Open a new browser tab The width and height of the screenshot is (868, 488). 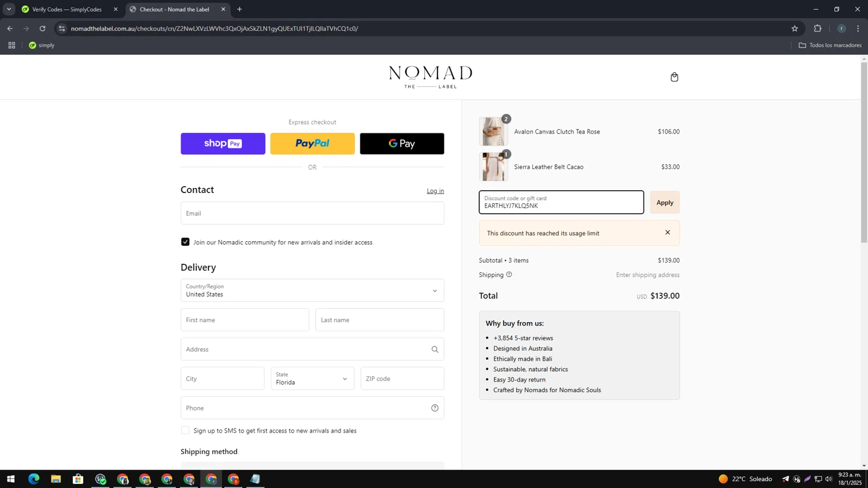[x=240, y=9]
